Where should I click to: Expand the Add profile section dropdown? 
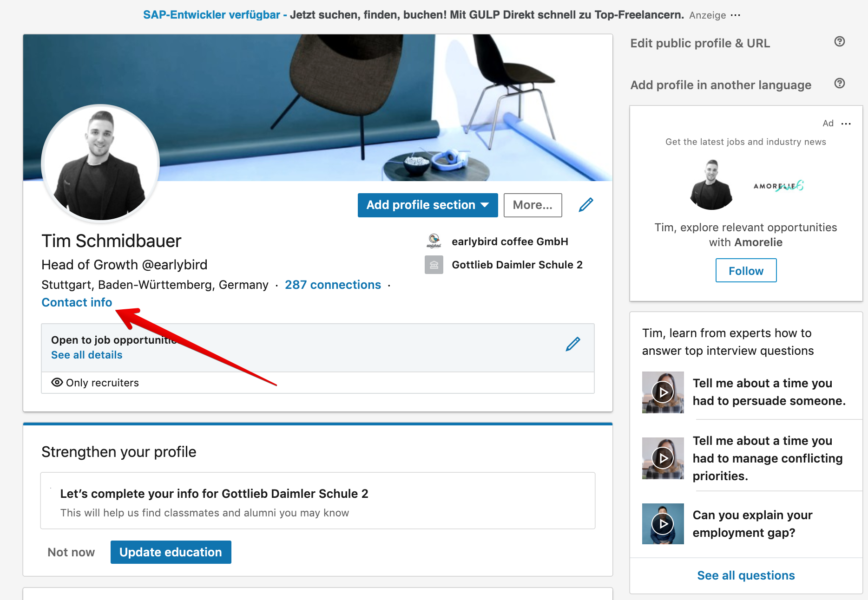(427, 205)
